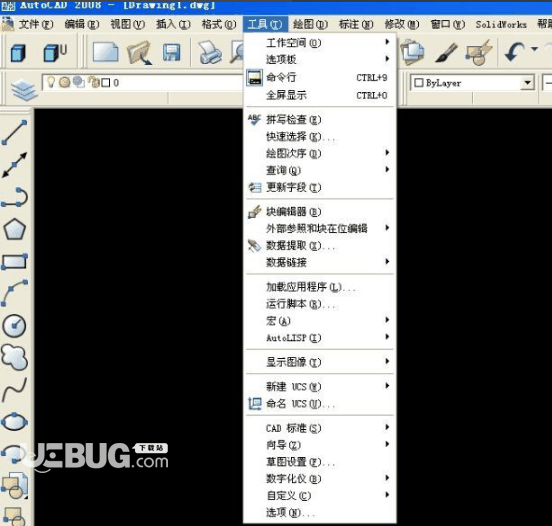Open the Layer Properties Manager icon
Image resolution: width=552 pixels, height=526 pixels.
[x=24, y=90]
